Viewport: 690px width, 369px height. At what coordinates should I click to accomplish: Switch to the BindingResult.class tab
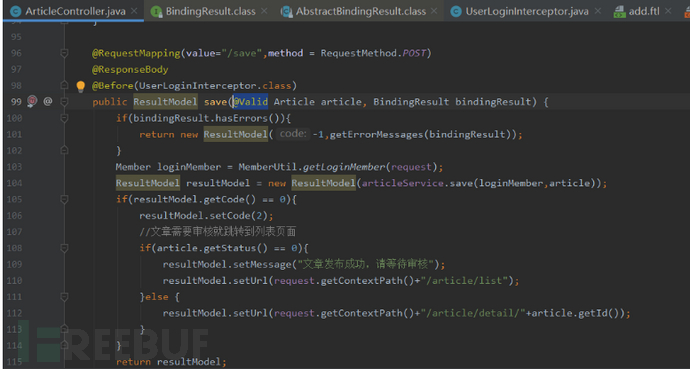point(209,11)
